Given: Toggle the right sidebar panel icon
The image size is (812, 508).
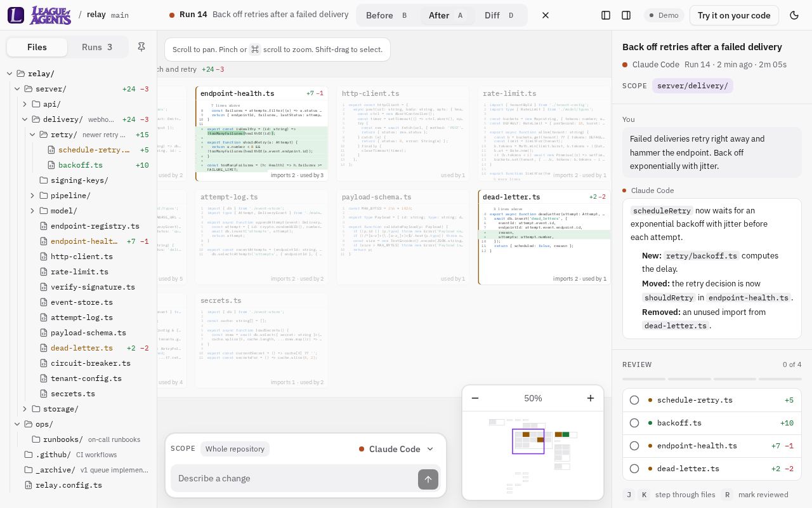Looking at the screenshot, I should (626, 15).
